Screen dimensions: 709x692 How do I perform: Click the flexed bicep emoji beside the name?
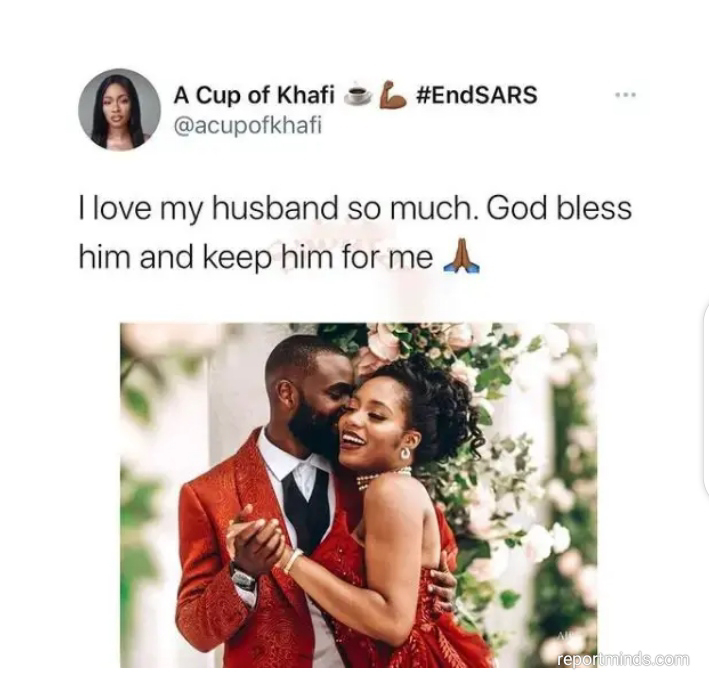pyautogui.click(x=392, y=95)
